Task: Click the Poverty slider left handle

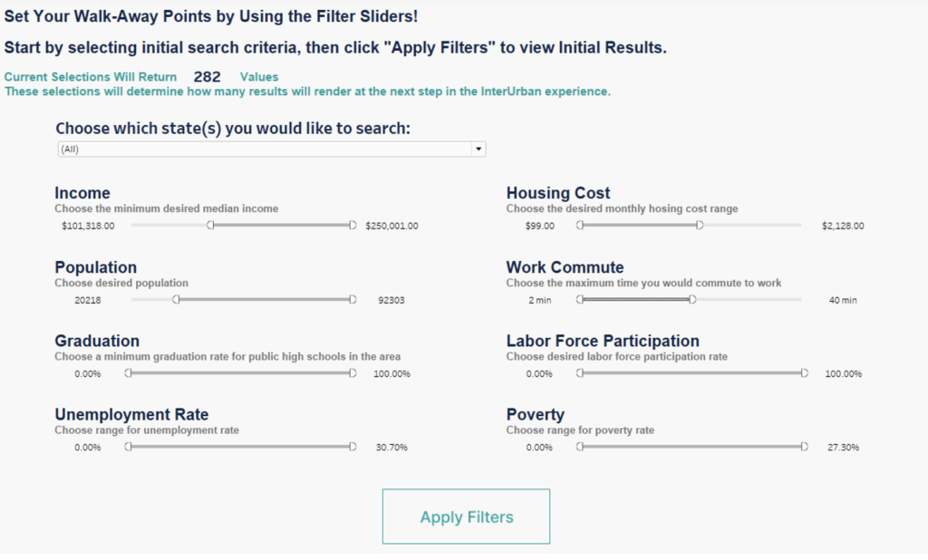Action: point(580,447)
